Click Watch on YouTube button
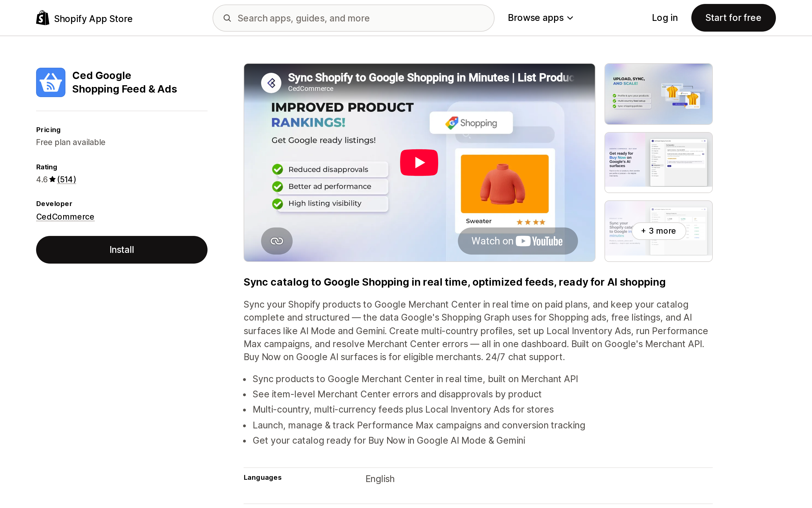 (517, 241)
